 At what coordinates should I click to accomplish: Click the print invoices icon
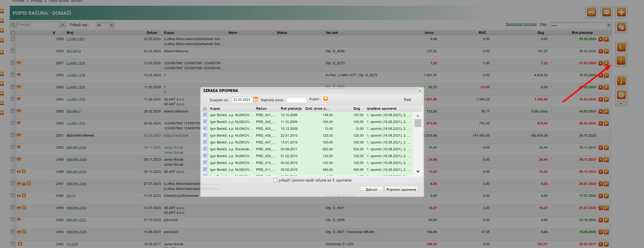click(591, 12)
